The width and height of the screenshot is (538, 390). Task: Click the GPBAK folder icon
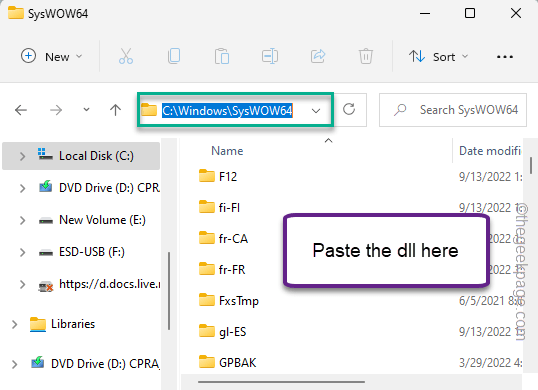click(x=207, y=362)
